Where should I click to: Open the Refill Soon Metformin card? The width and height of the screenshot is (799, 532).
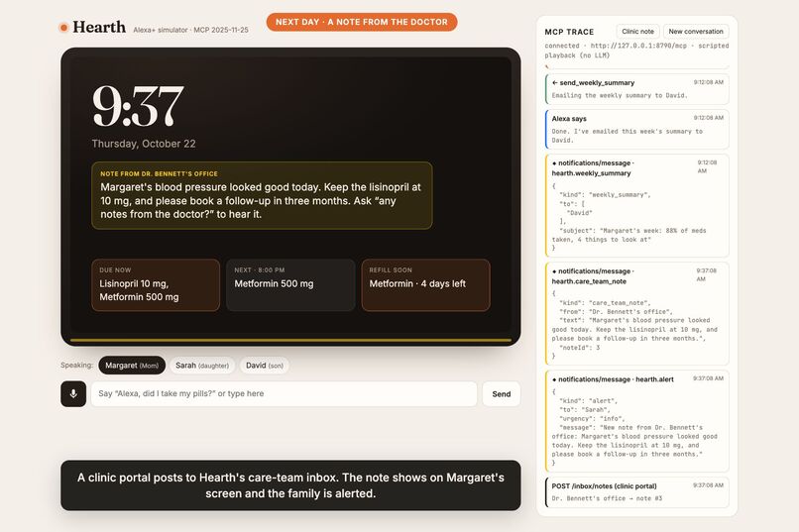(x=426, y=285)
